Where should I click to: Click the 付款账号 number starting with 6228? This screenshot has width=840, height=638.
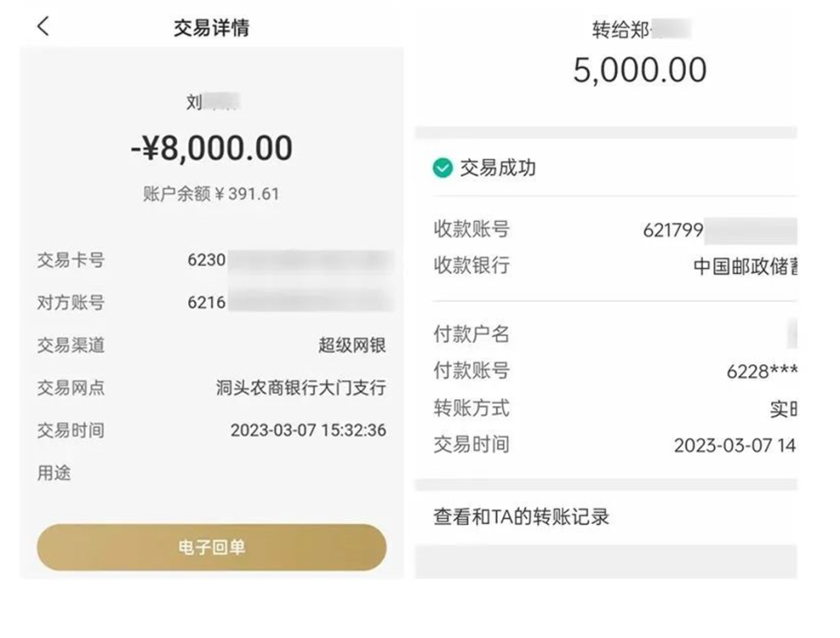point(761,371)
